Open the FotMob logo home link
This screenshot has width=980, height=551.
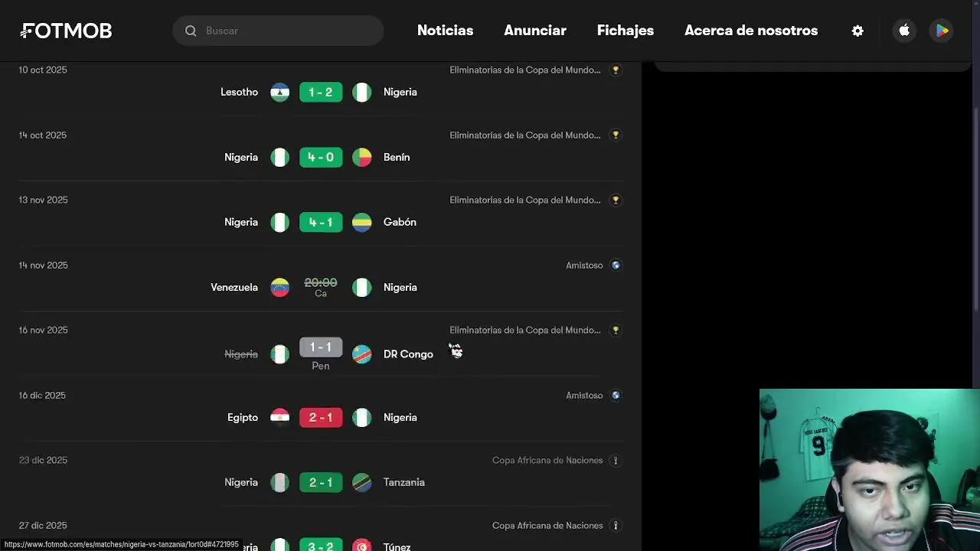pyautogui.click(x=66, y=31)
